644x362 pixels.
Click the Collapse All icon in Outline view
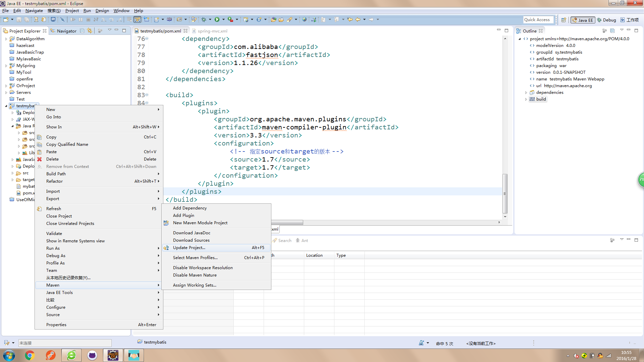coord(612,31)
